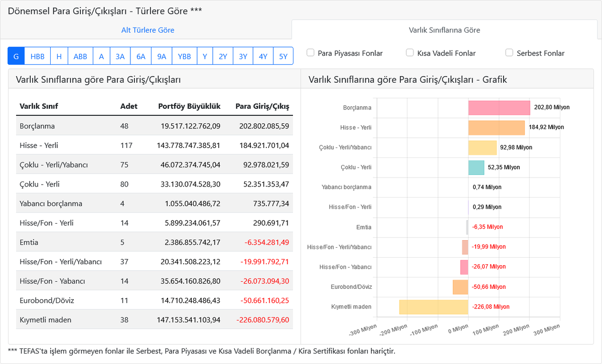Screen dimensions: 602x364
Task: Pick the ABB period button
Action: point(80,56)
